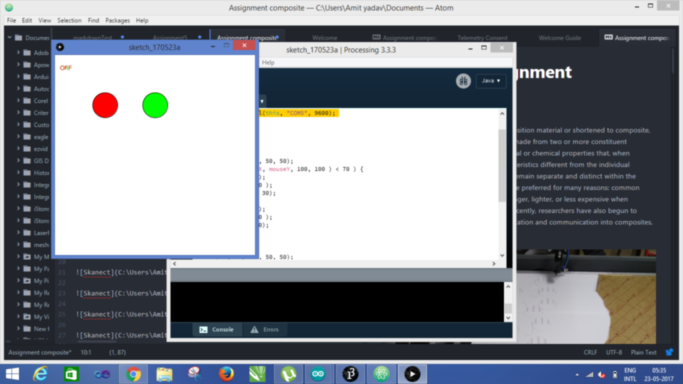Expand the Ardui folder chevron

18,77
